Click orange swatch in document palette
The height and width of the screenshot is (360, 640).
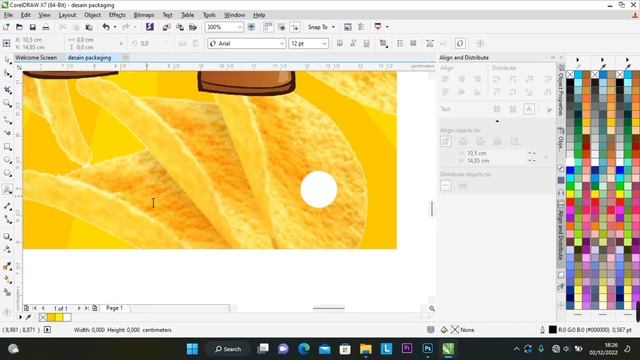click(51, 317)
